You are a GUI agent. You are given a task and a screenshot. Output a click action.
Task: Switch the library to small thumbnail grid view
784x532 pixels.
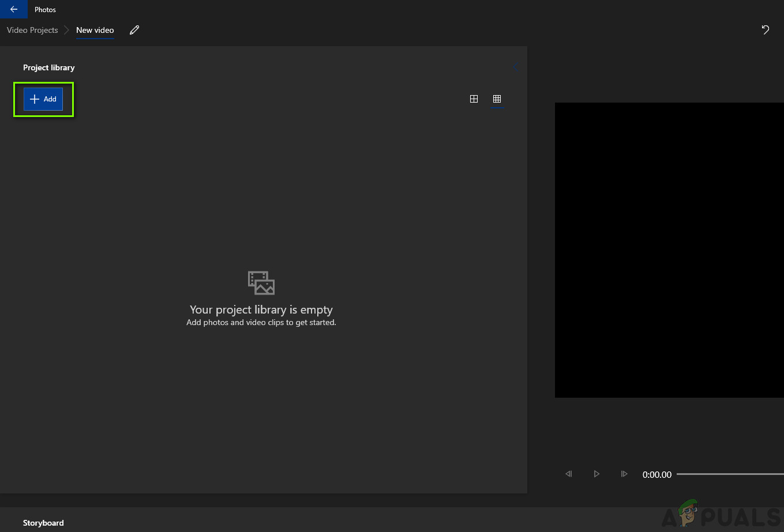coord(497,99)
